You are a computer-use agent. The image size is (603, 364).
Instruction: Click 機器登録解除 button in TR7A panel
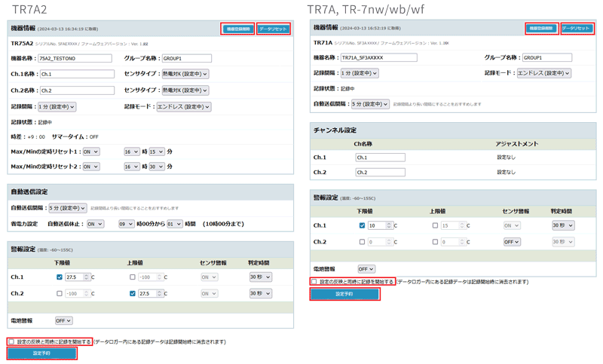[x=541, y=28]
